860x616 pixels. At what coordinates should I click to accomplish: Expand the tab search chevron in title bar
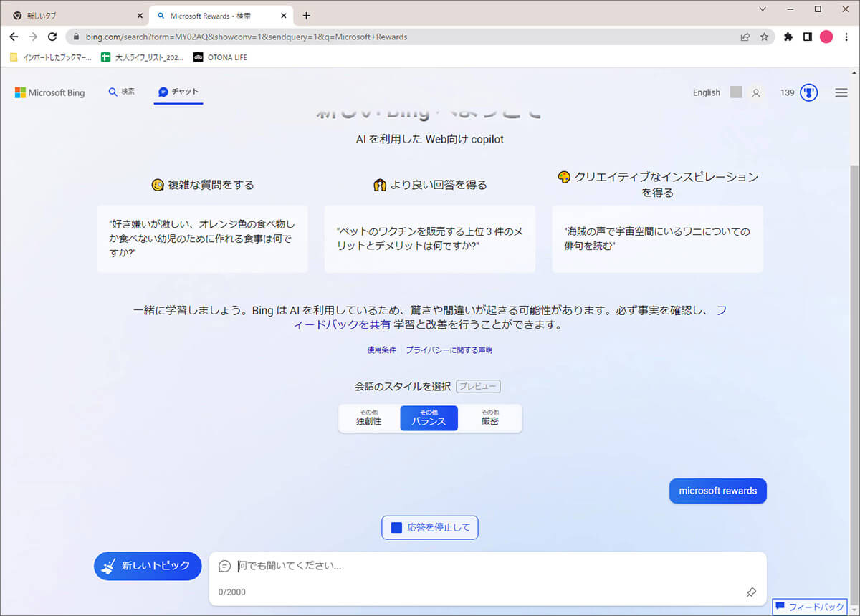pyautogui.click(x=762, y=9)
